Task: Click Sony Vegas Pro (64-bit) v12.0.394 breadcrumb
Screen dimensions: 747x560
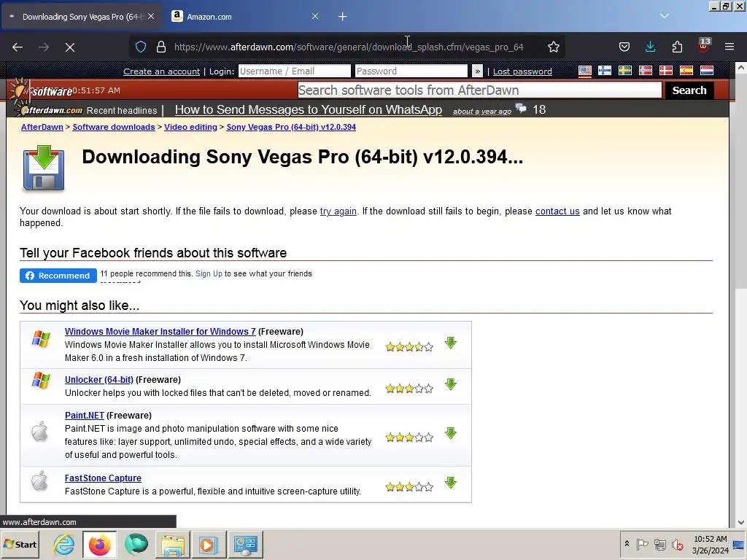Action: [x=291, y=127]
